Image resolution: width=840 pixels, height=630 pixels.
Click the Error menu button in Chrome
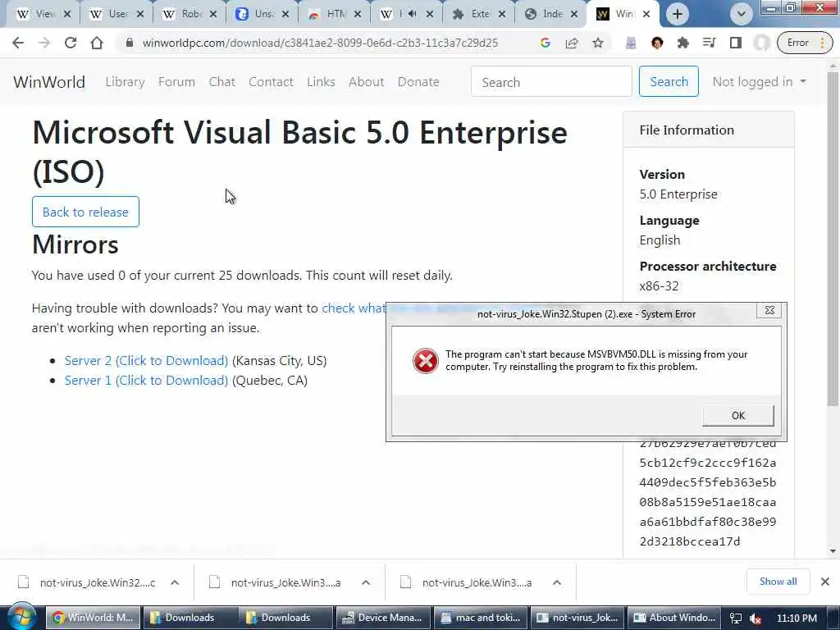tap(806, 43)
